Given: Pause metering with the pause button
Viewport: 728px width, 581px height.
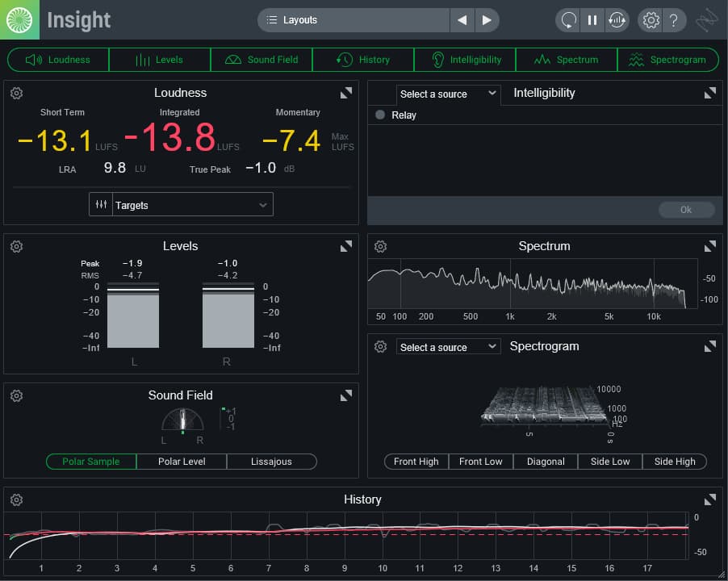Looking at the screenshot, I should (592, 20).
